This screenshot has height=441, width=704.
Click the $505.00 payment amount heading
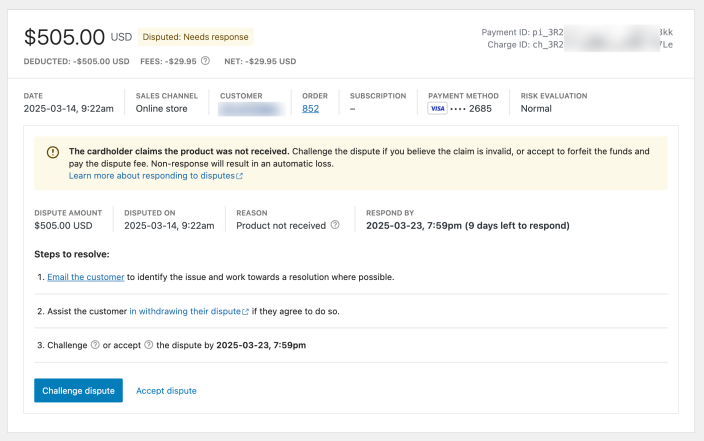[x=65, y=37]
